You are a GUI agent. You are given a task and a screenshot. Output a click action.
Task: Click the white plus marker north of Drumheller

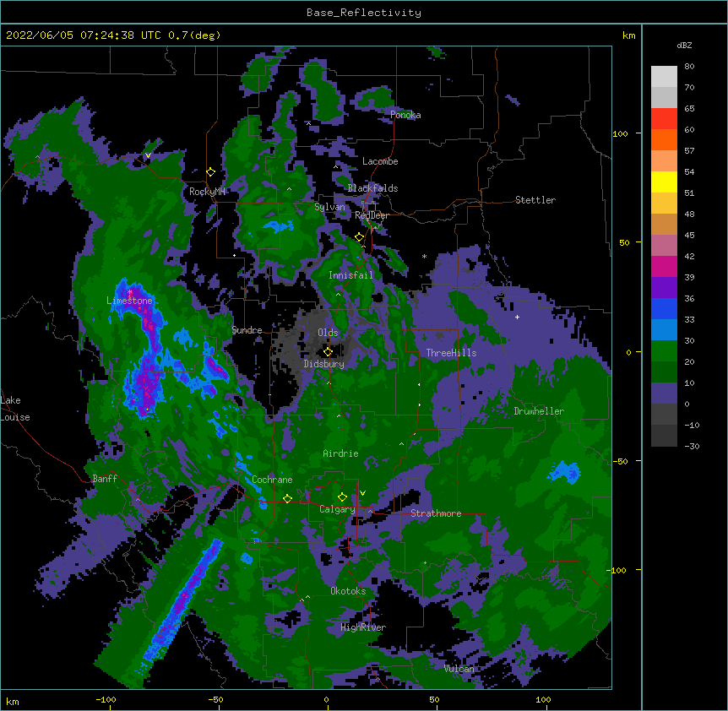tap(517, 317)
